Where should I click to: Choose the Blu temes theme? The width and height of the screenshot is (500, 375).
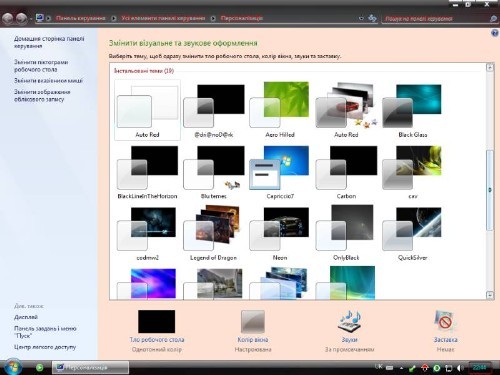(x=214, y=172)
